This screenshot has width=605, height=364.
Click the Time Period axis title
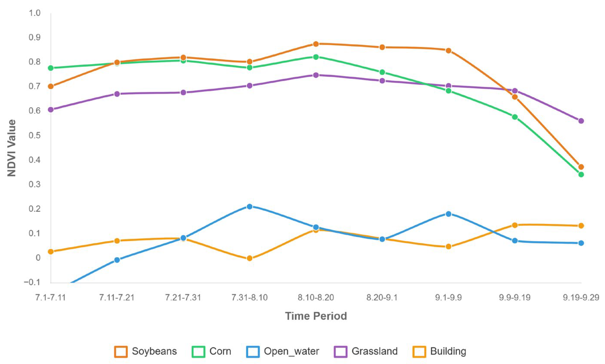[316, 316]
